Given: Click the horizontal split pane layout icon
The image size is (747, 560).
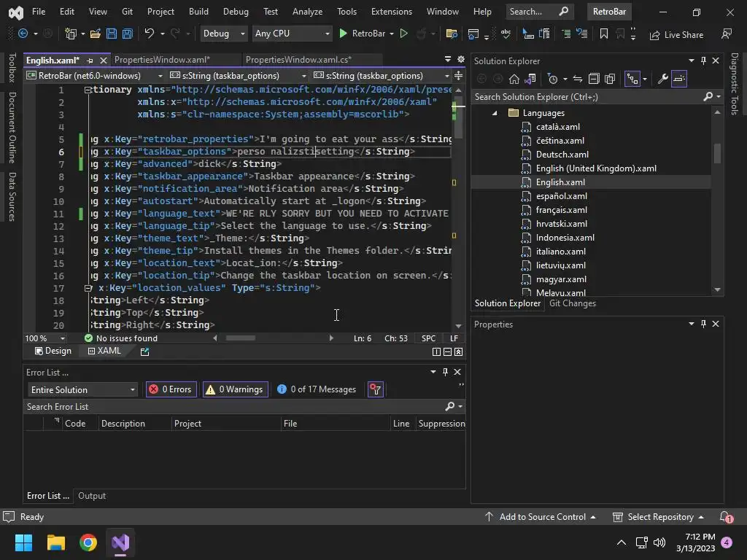Looking at the screenshot, I should (x=447, y=351).
